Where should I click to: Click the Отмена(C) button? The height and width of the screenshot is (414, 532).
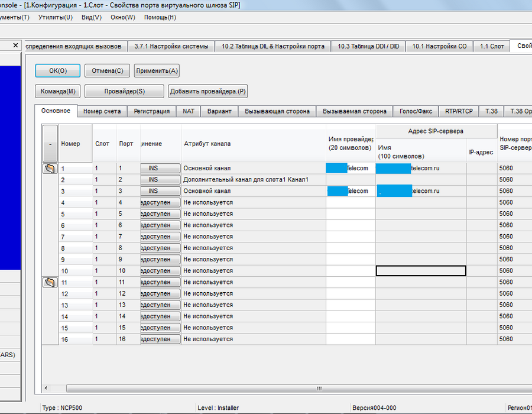108,70
